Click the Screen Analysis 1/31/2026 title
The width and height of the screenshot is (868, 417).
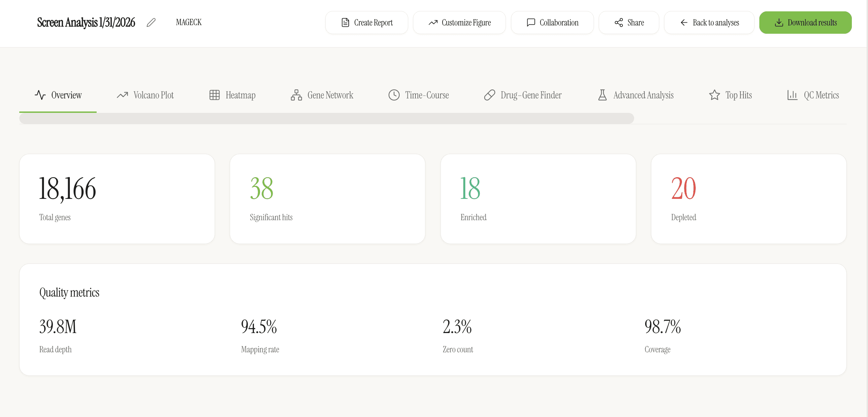86,23
